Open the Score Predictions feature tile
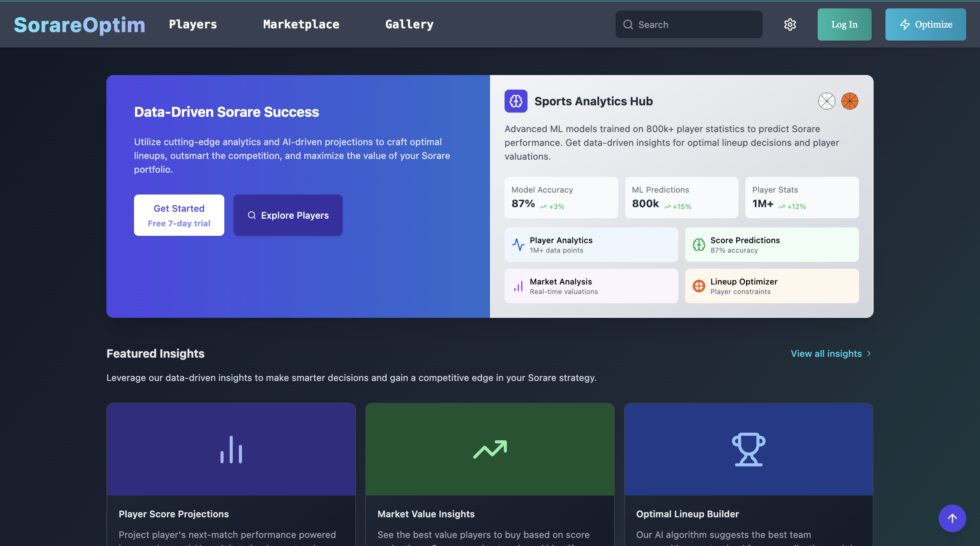Viewport: 980px width, 546px height. tap(772, 245)
